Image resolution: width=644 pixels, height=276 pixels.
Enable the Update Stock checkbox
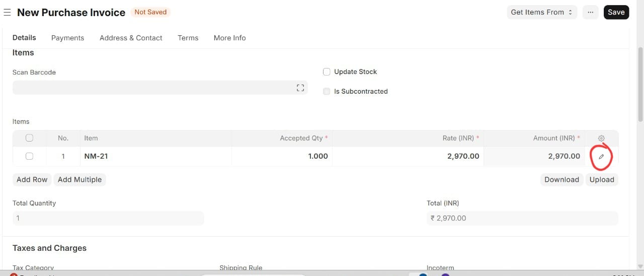click(327, 72)
